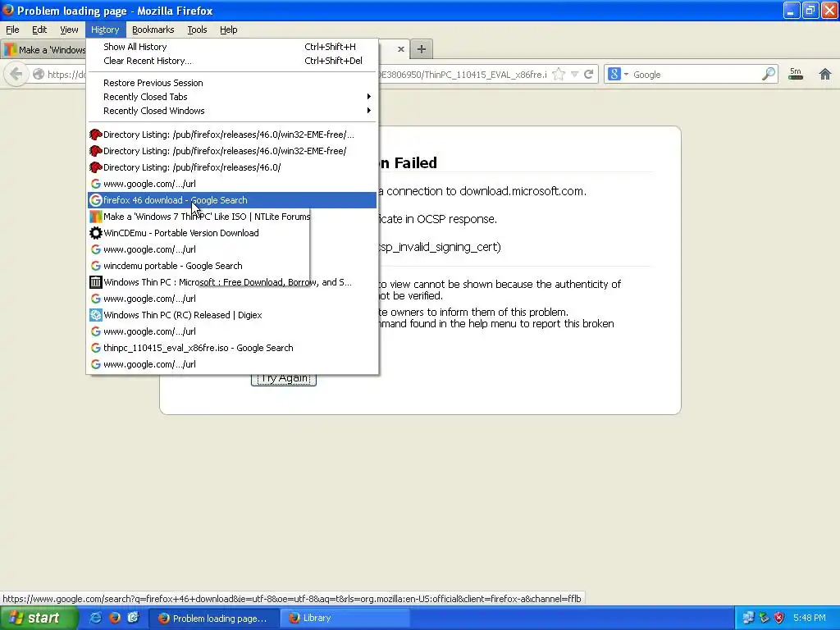840x630 pixels.
Task: Click the red security shield tray icon
Action: pos(779,618)
